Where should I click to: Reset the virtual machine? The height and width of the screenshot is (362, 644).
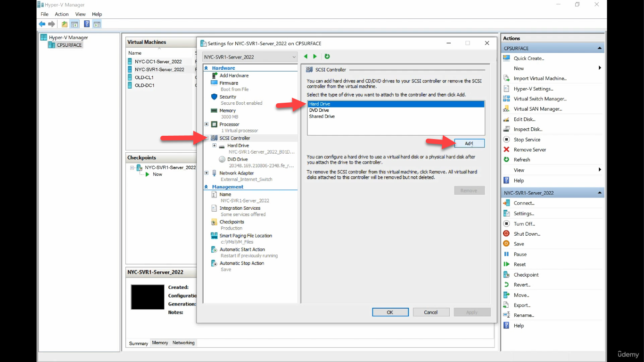click(520, 264)
